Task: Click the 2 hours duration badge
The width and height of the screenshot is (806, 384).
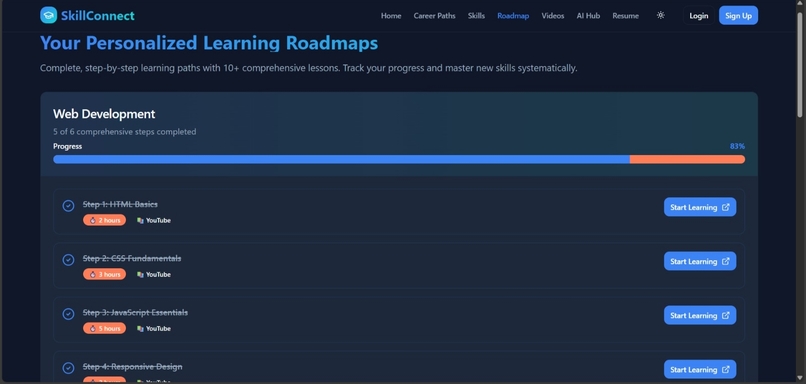Action: [x=104, y=220]
